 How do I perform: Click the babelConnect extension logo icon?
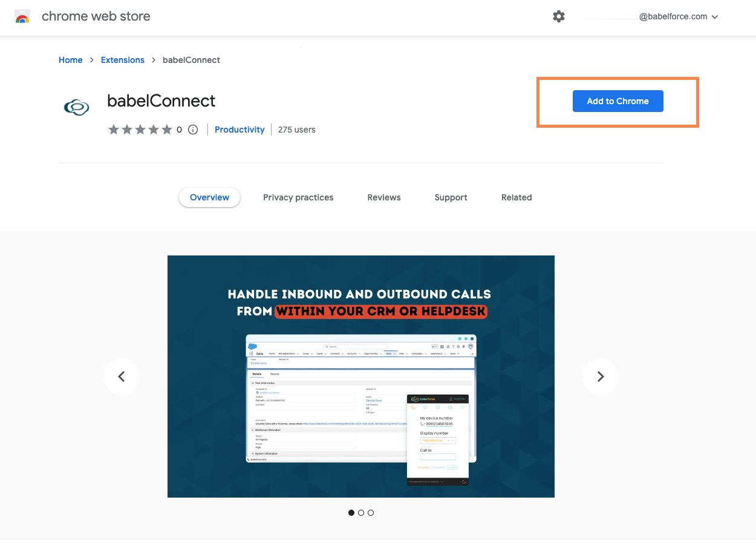click(77, 108)
